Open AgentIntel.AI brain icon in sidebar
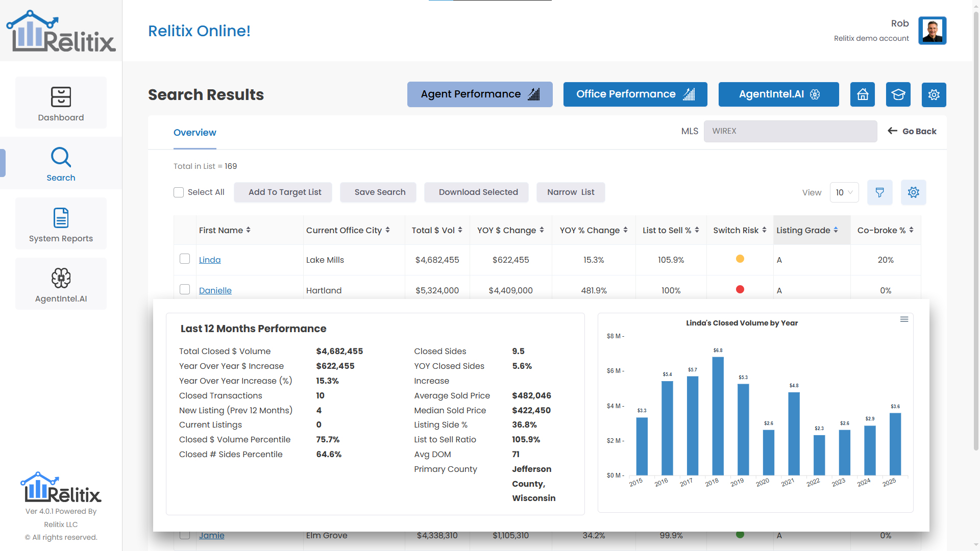 click(x=61, y=278)
